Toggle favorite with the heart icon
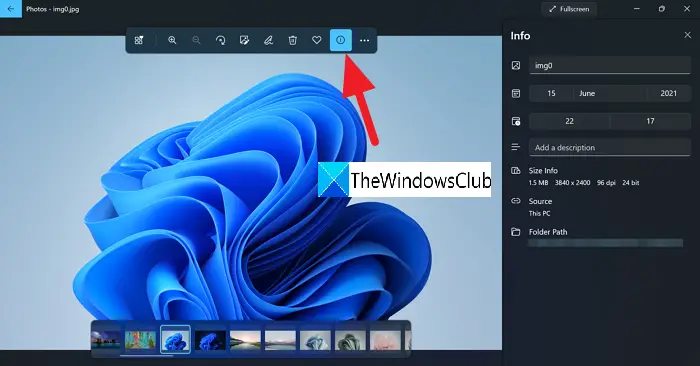This screenshot has width=700, height=366. click(317, 40)
